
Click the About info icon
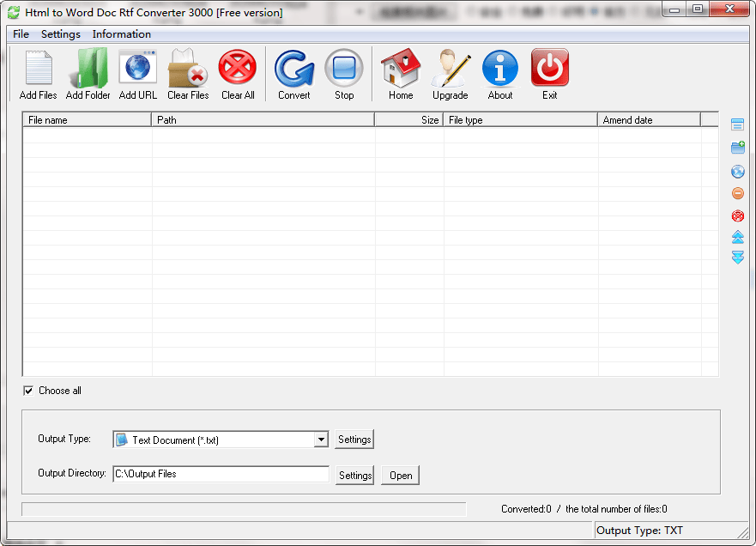tap(499, 72)
